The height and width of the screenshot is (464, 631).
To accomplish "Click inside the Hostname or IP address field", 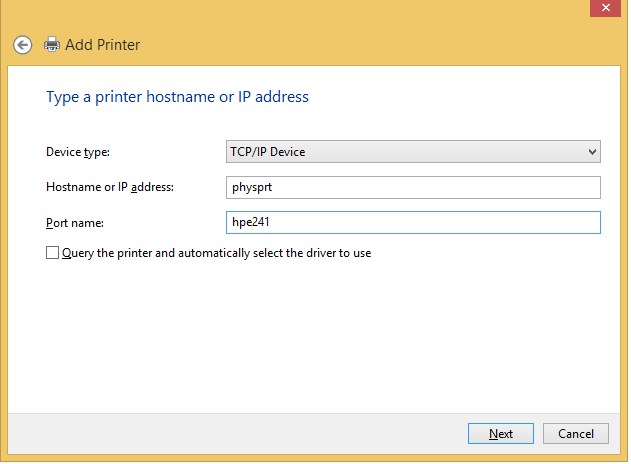I will [x=450, y=187].
